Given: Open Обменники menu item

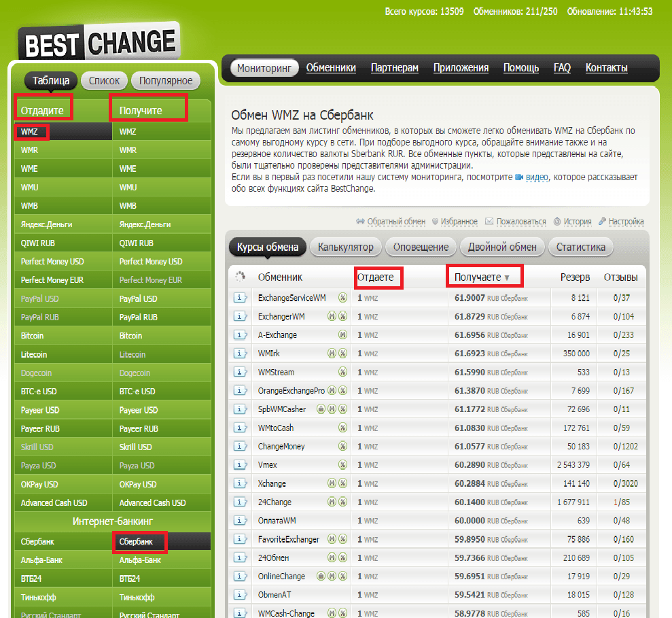Looking at the screenshot, I should click(x=331, y=68).
